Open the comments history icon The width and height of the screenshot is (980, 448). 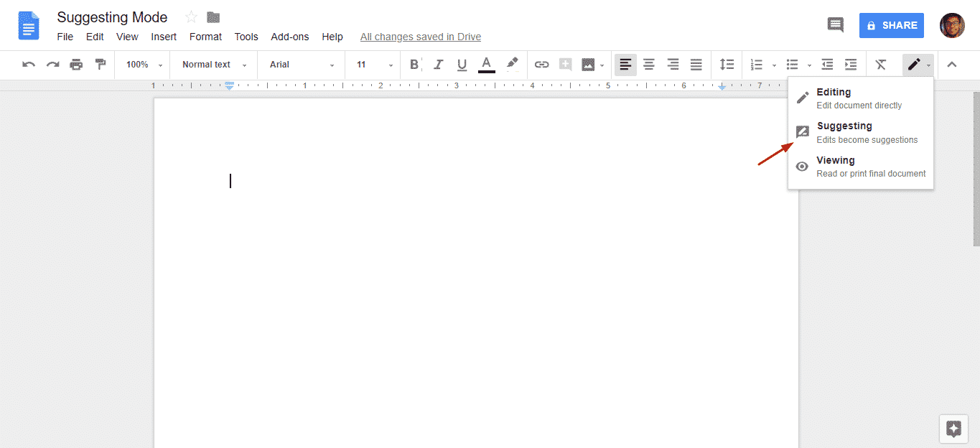point(836,25)
